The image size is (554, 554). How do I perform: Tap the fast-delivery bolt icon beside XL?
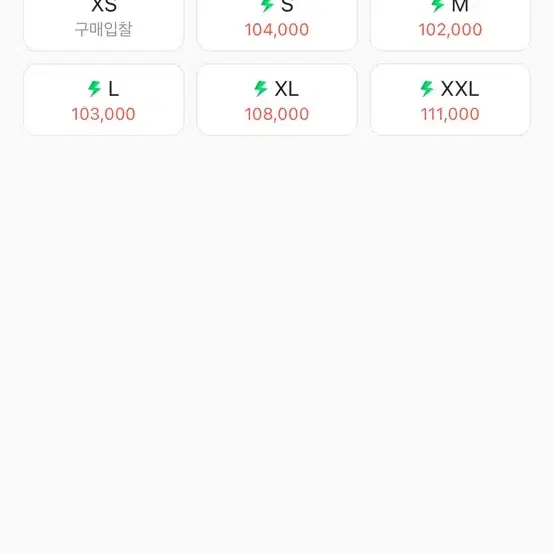[x=261, y=89]
